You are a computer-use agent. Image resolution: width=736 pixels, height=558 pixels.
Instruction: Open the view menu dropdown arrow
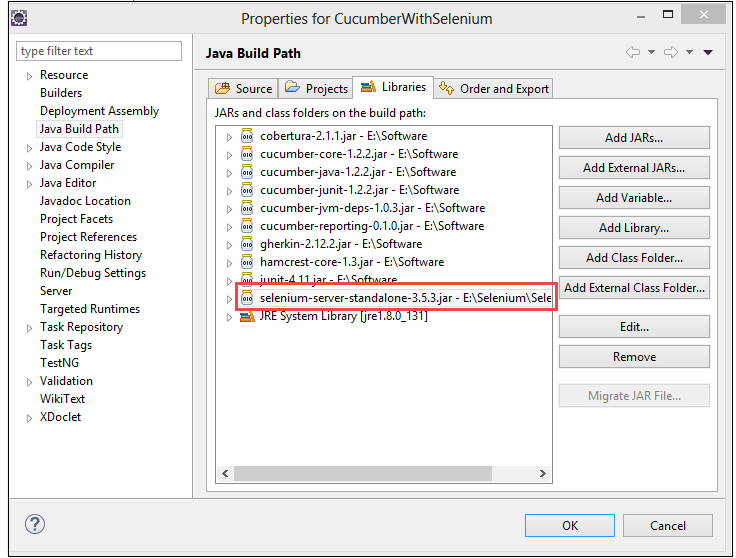point(708,52)
